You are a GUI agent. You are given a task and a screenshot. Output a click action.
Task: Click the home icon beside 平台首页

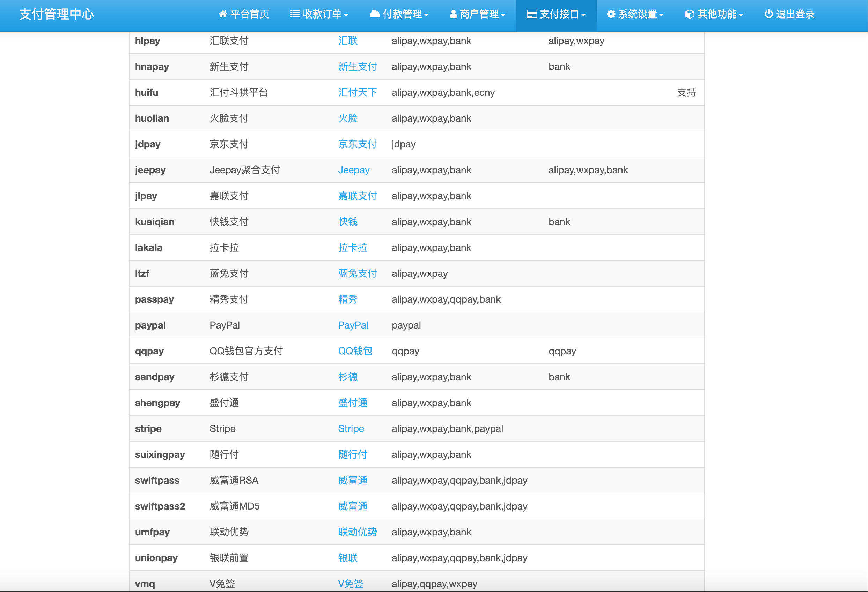pyautogui.click(x=223, y=14)
